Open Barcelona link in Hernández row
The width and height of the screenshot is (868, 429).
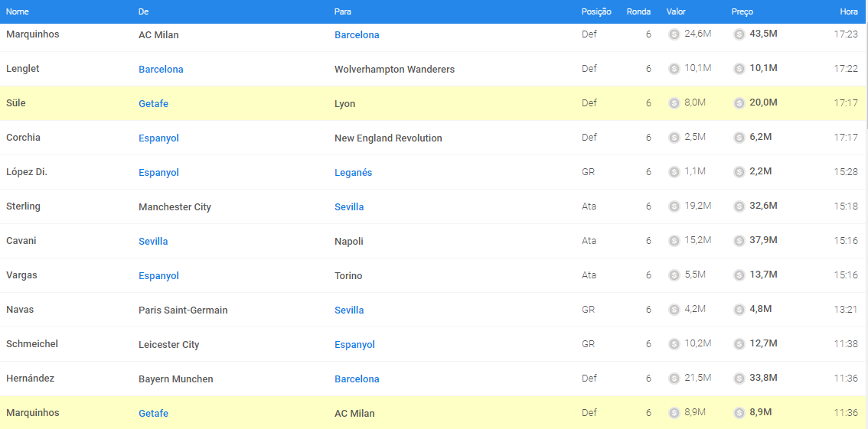pos(357,379)
